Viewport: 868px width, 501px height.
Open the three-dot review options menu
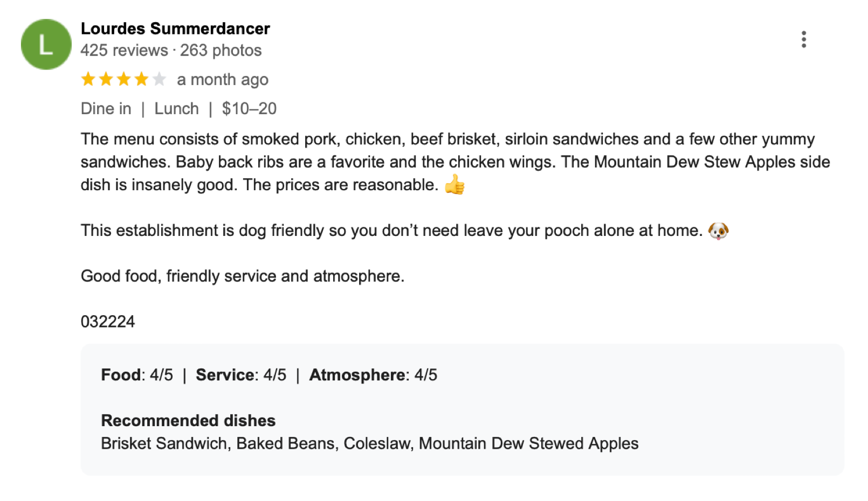point(803,39)
